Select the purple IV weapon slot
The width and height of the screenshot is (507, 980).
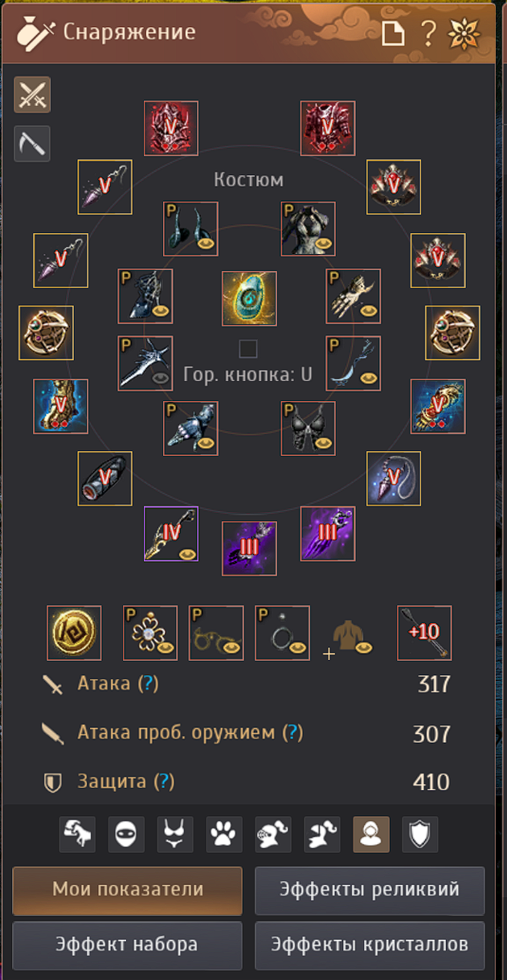point(171,533)
